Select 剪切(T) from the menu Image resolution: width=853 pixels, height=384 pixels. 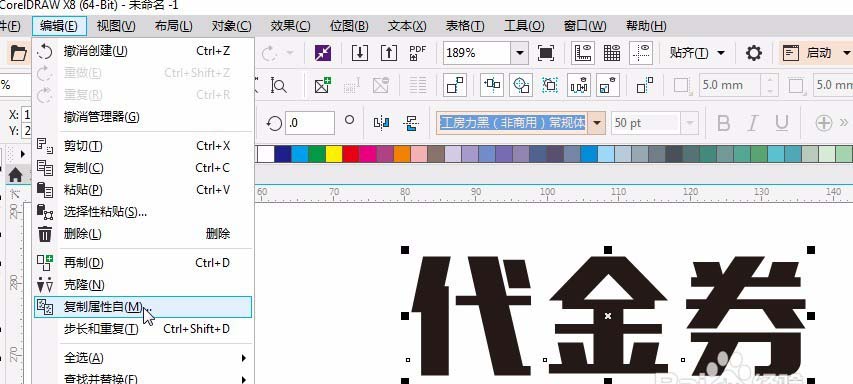144,146
